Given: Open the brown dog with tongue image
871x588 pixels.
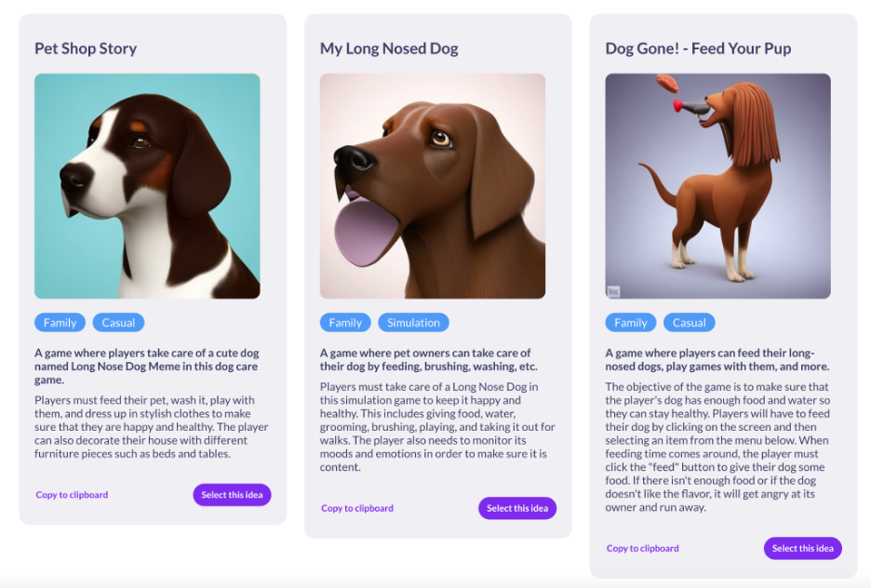Looking at the screenshot, I should point(433,186).
